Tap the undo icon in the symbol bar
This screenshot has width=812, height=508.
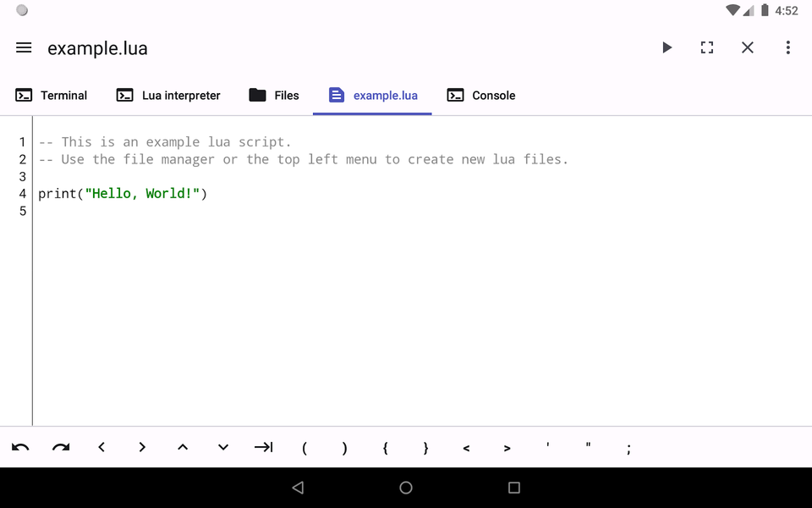point(20,447)
